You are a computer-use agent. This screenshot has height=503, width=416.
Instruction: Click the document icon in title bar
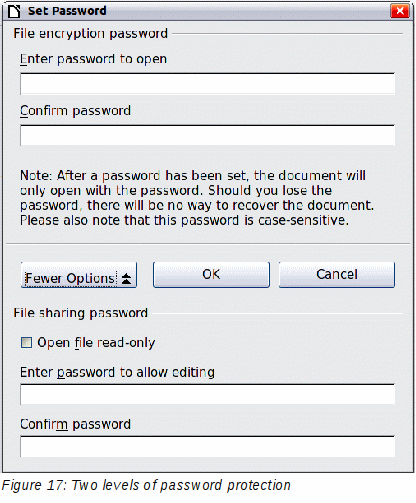(14, 11)
